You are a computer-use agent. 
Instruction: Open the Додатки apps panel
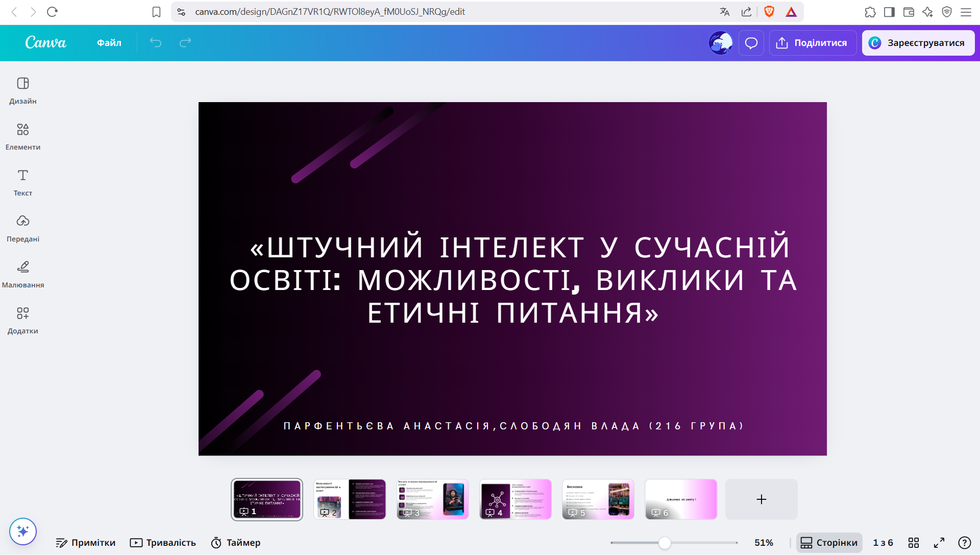[23, 321]
